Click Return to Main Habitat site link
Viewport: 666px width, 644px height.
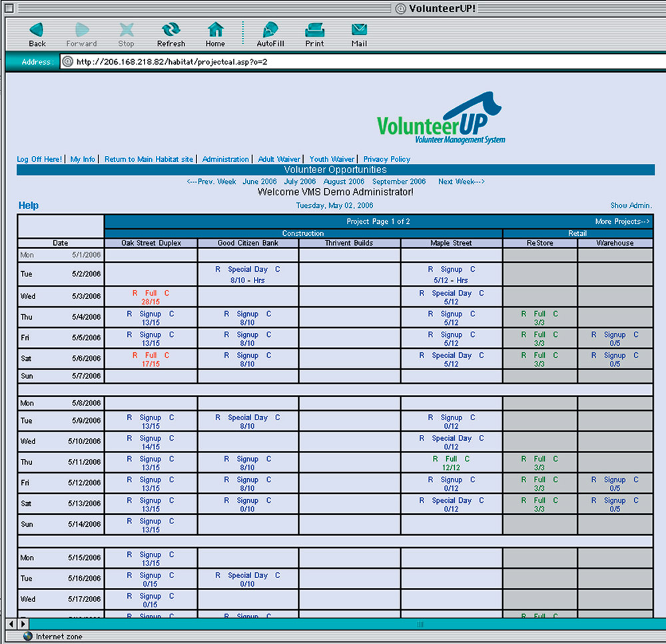(x=149, y=159)
